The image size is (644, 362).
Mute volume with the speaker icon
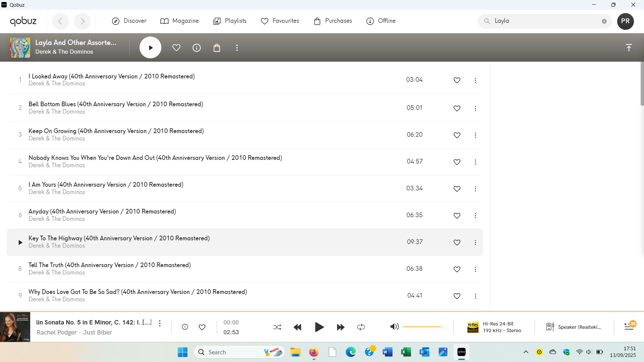coord(394,326)
